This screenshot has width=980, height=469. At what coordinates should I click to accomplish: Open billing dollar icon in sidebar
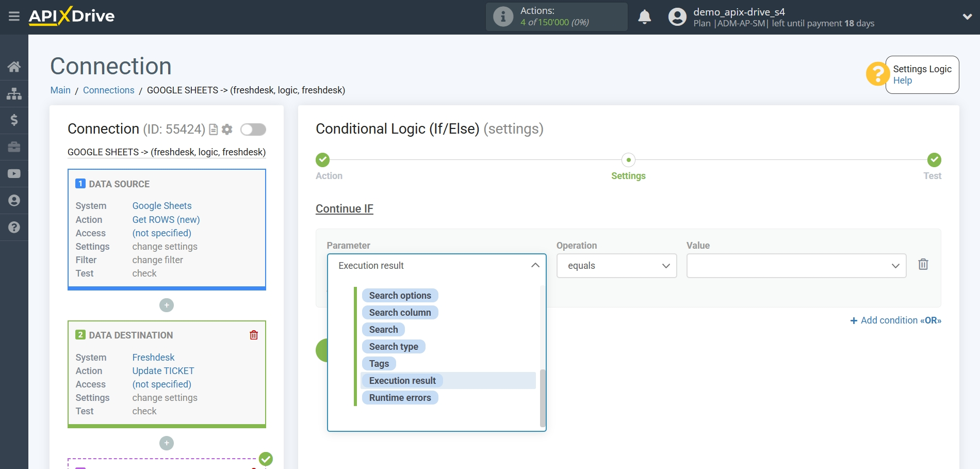pos(14,120)
